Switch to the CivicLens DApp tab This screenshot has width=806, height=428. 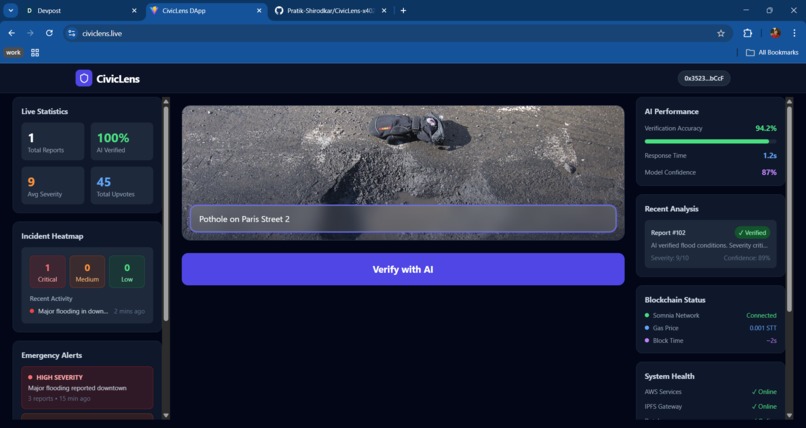pos(206,11)
